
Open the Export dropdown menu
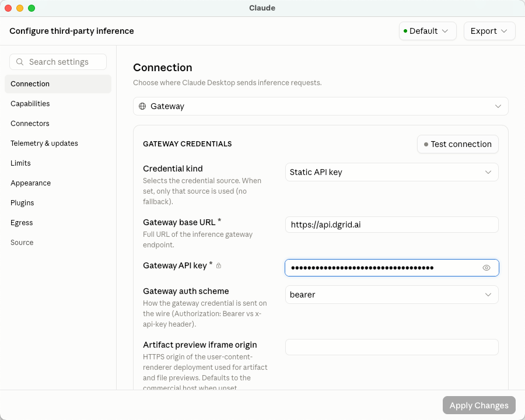pyautogui.click(x=489, y=31)
